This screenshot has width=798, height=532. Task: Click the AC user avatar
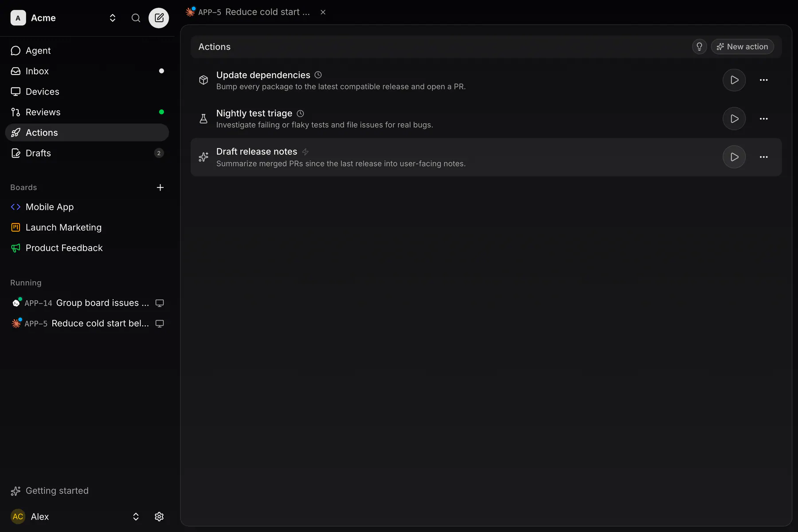click(18, 516)
